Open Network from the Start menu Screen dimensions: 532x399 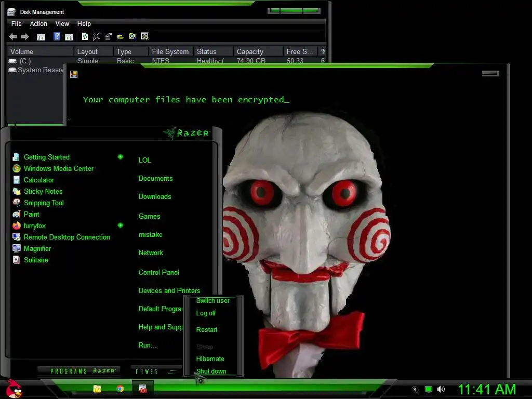point(151,253)
